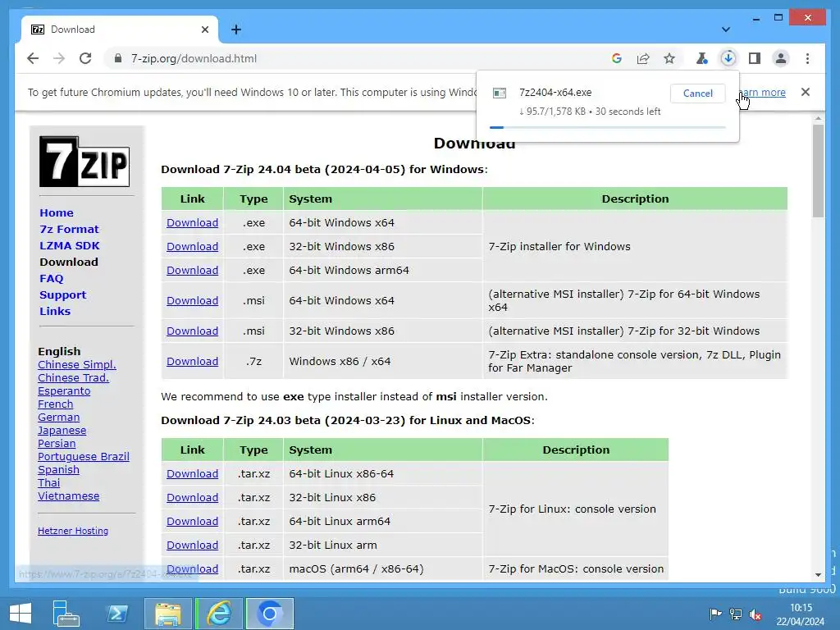Viewport: 840px width, 630px height.
Task: Reload the 7-zip download page
Action: pyautogui.click(x=85, y=58)
